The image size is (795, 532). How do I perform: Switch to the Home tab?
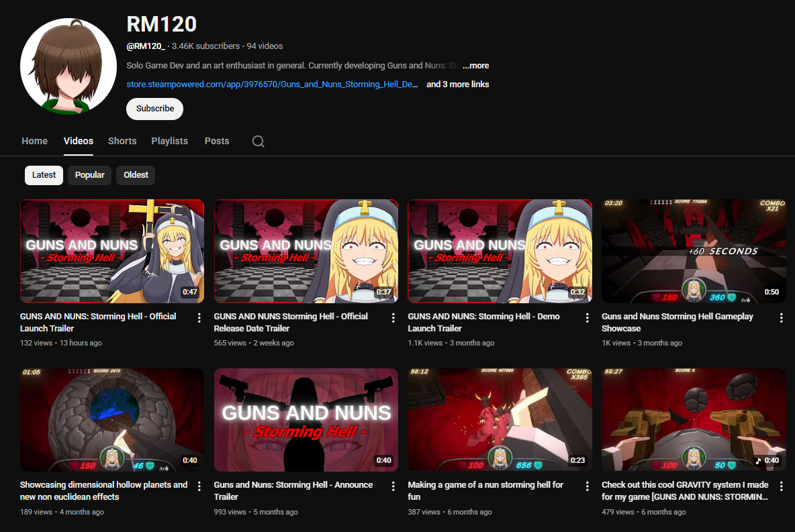tap(34, 142)
